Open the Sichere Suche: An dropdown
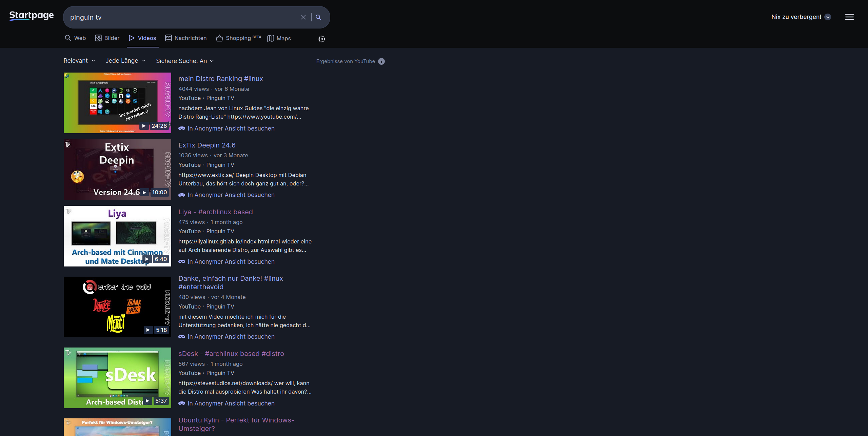This screenshot has height=436, width=868. [x=185, y=61]
